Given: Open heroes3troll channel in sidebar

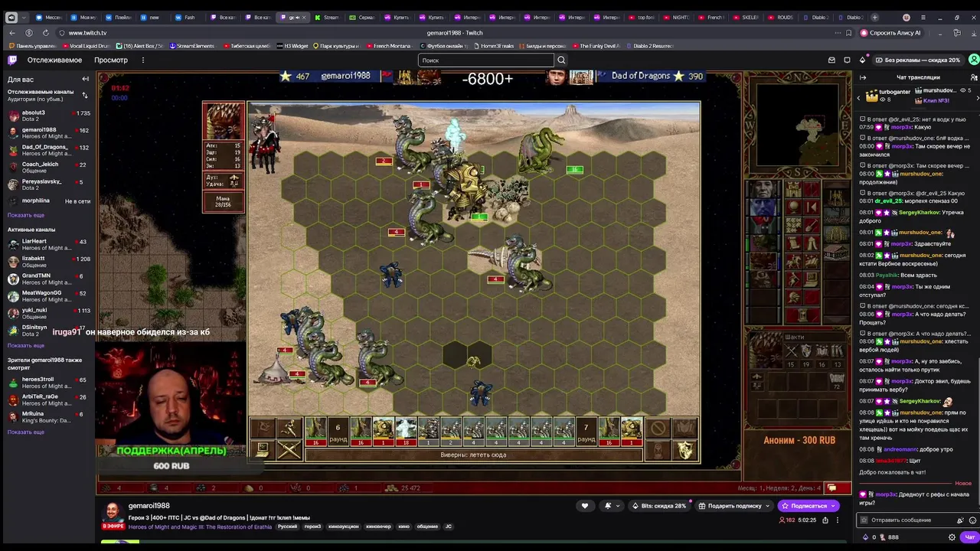Looking at the screenshot, I should [x=47, y=383].
